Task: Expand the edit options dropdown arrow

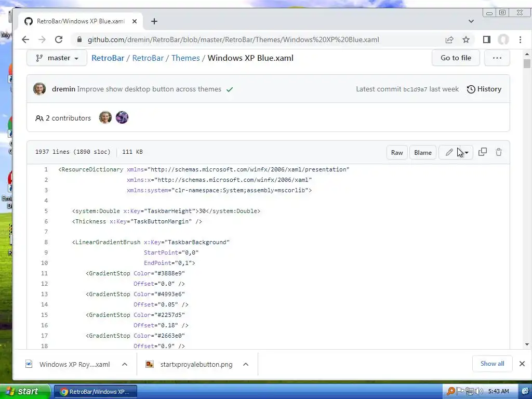Action: coord(467,153)
